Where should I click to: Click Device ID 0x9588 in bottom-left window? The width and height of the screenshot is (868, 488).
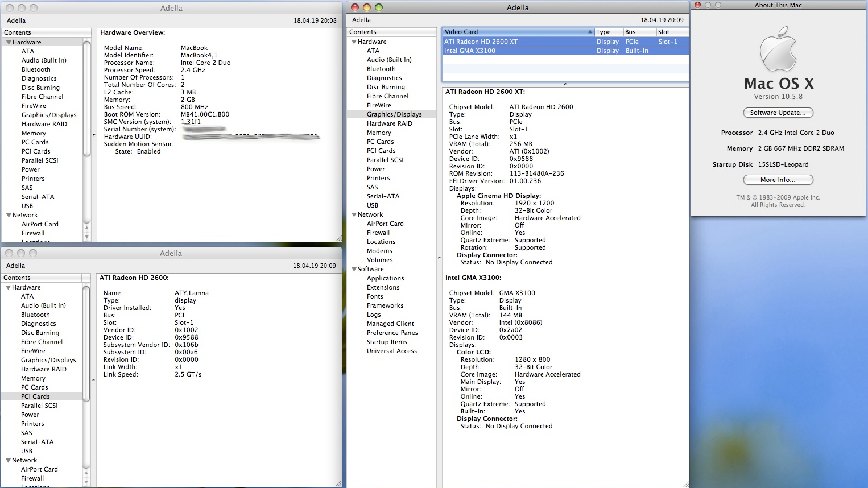pyautogui.click(x=187, y=337)
